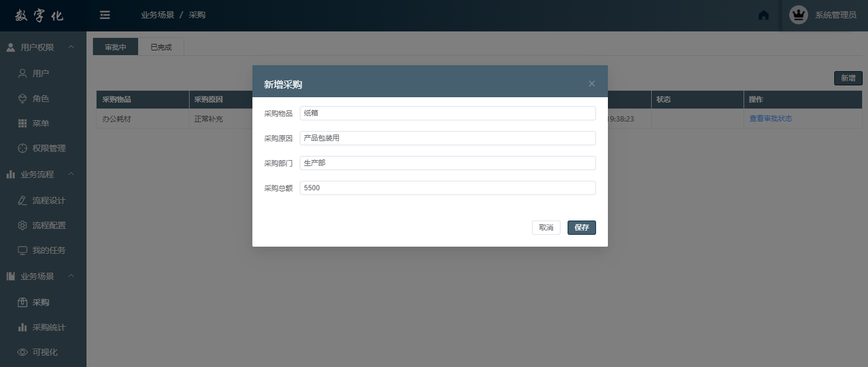Click the crown avatar icon
This screenshot has width=868, height=367.
[798, 15]
